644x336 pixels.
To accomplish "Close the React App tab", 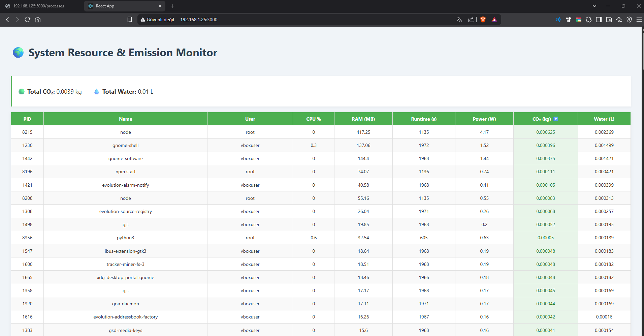I will coord(160,6).
